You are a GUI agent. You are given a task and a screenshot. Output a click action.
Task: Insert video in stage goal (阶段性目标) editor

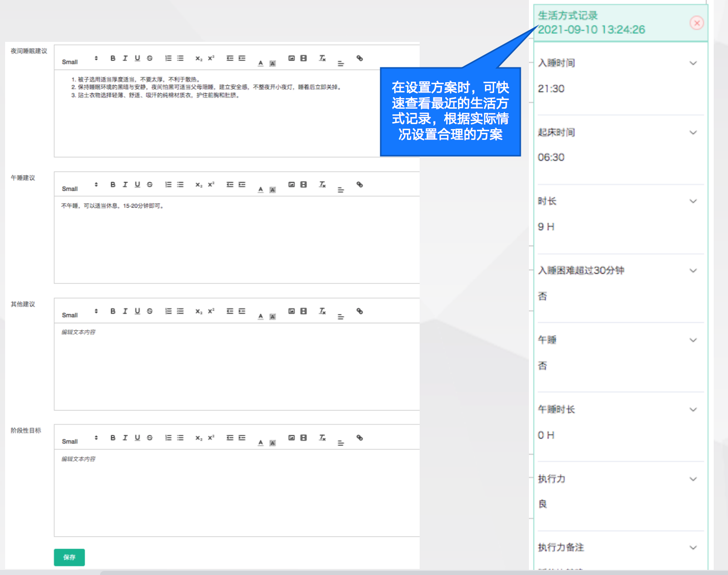pos(304,438)
